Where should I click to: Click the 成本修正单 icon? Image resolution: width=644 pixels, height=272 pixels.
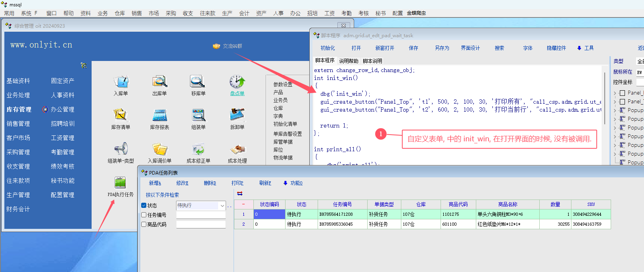point(198,150)
